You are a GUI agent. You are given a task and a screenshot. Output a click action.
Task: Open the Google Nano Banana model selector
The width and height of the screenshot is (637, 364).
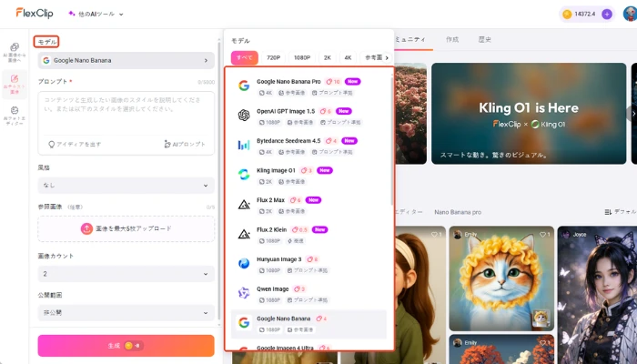(x=126, y=61)
